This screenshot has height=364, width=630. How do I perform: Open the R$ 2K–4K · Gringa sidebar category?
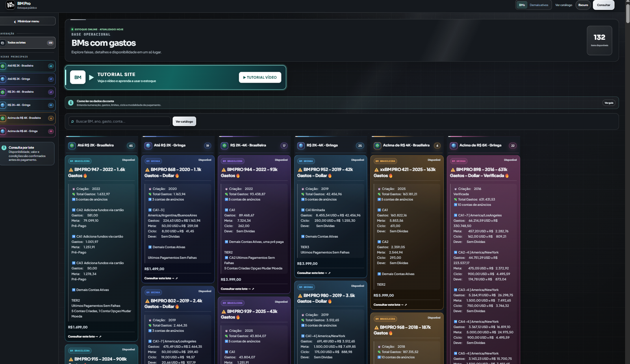coord(27,105)
